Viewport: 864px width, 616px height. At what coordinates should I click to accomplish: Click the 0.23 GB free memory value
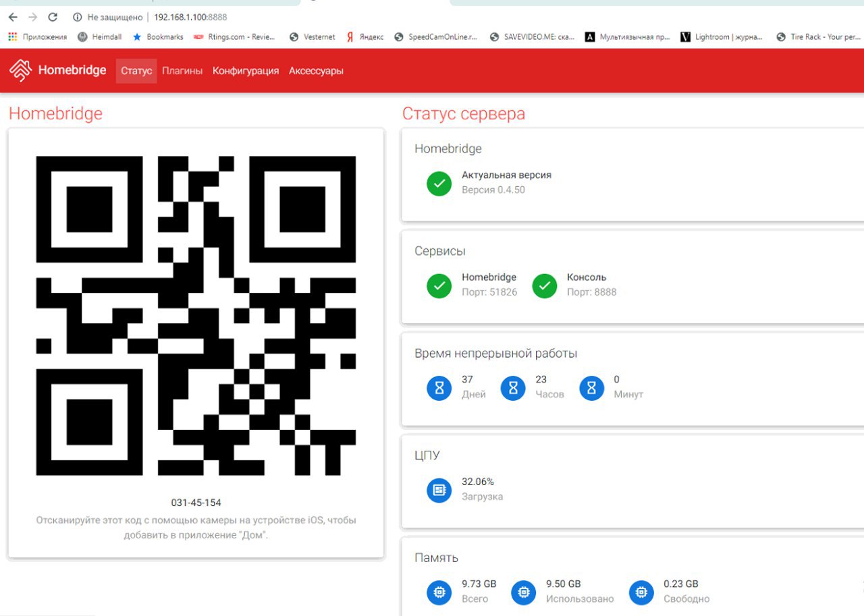681,584
